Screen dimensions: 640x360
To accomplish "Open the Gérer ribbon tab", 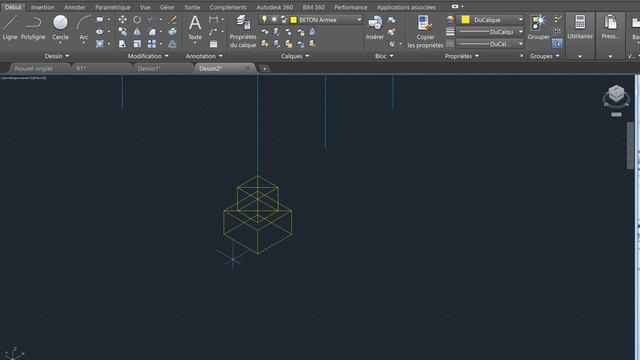I will [167, 7].
